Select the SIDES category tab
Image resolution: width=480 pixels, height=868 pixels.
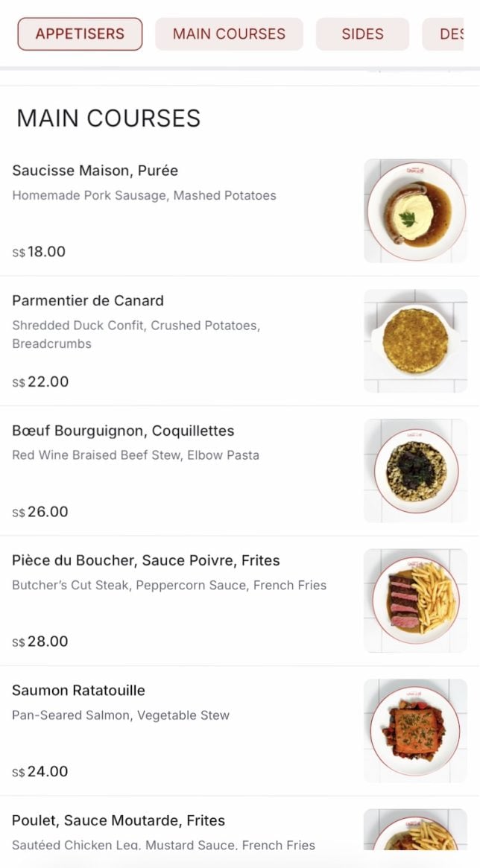(x=362, y=34)
